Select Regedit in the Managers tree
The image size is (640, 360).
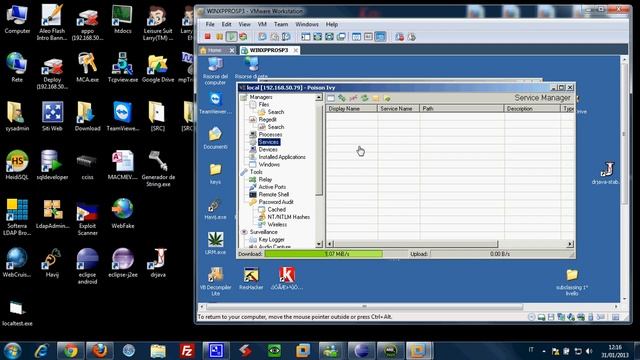(267, 120)
